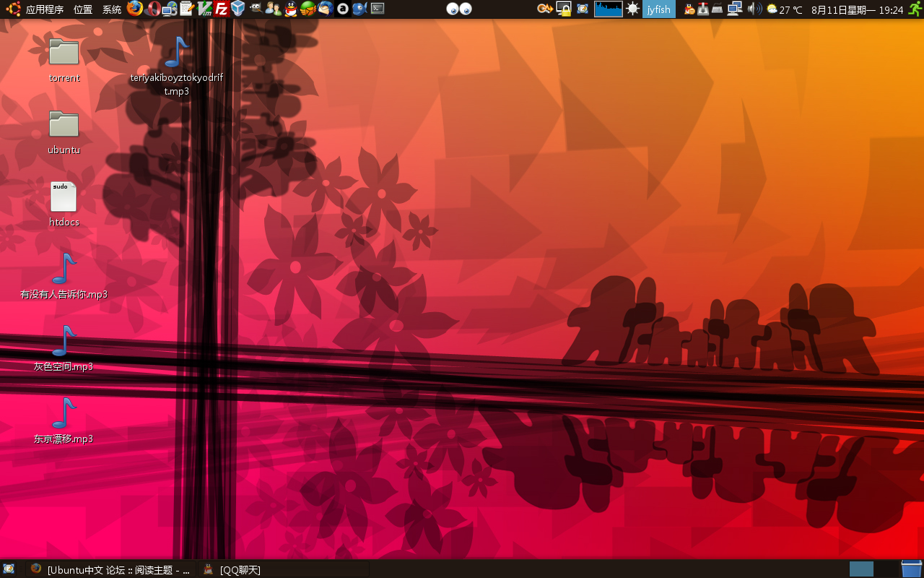Switch to the first workspace in pager
The height and width of the screenshot is (578, 924).
(861, 569)
